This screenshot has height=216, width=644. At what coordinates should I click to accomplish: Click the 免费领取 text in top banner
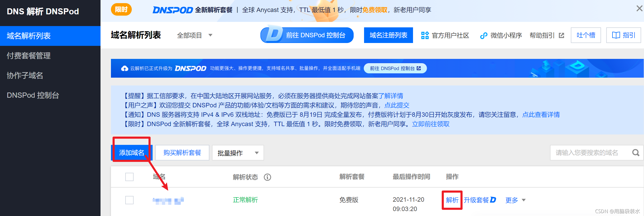pyautogui.click(x=375, y=10)
